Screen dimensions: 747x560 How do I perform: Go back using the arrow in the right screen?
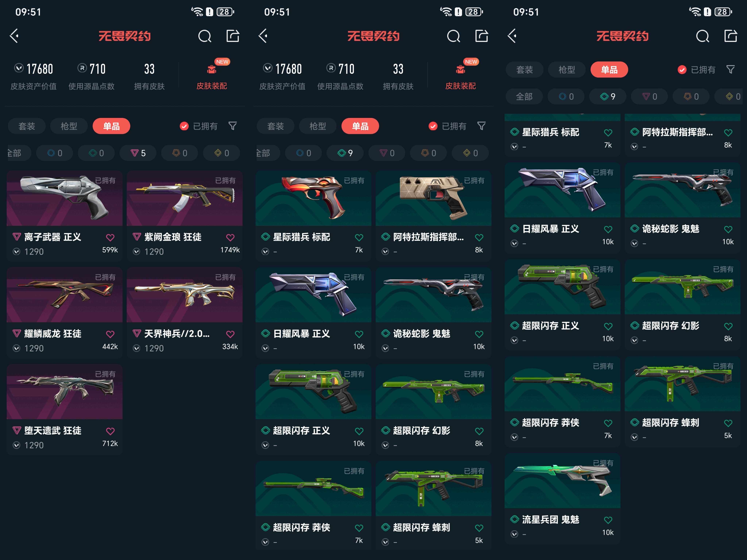pos(512,36)
